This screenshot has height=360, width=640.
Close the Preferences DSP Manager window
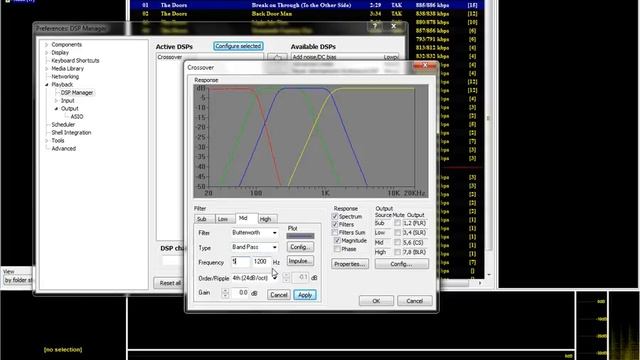click(x=393, y=27)
